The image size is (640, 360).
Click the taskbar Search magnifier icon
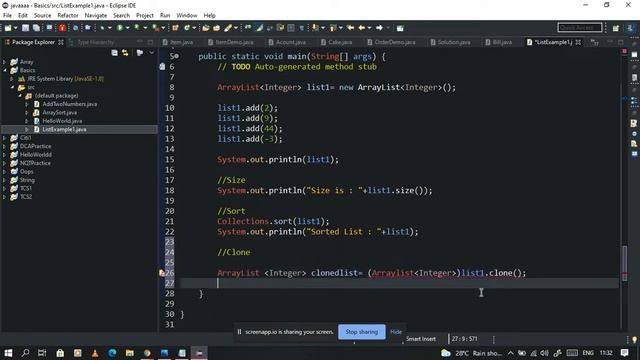coord(25,353)
